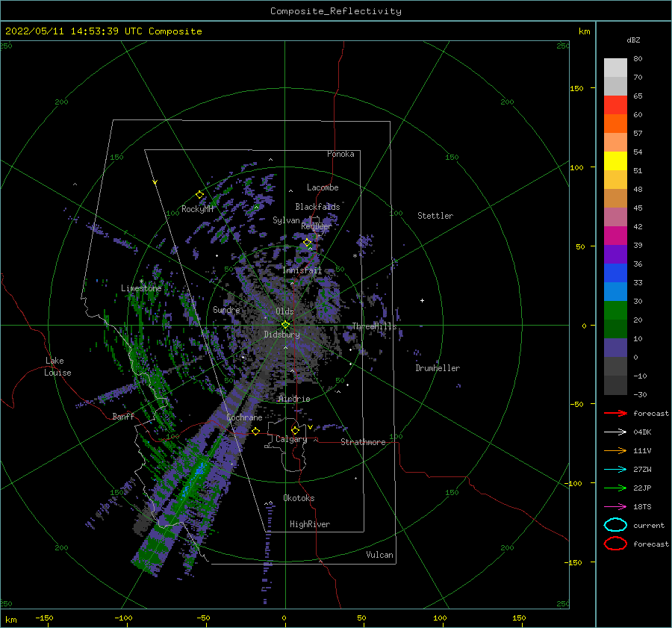Click the Vulcan city label
672x628 pixels.
click(x=380, y=555)
